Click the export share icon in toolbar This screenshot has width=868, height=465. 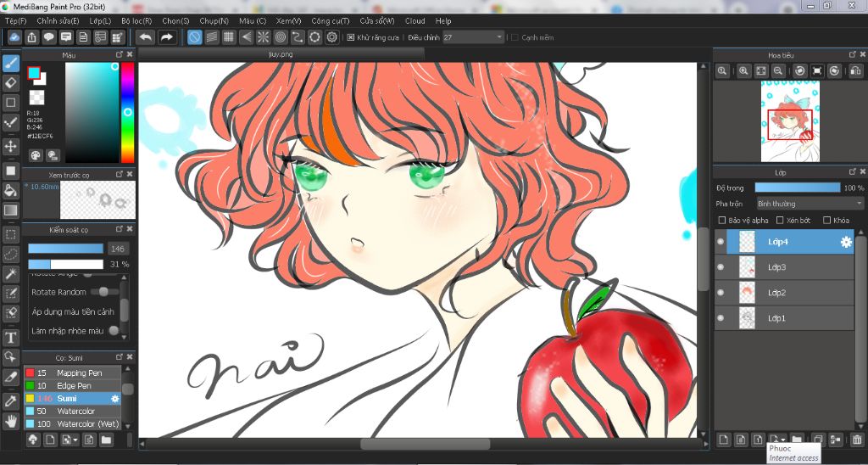(x=32, y=37)
